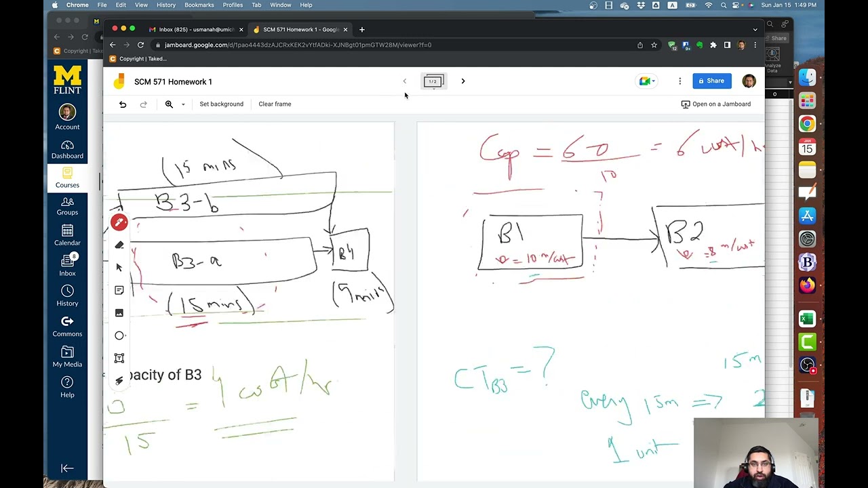Go back in Chrome
868x488 pixels.
(x=113, y=45)
